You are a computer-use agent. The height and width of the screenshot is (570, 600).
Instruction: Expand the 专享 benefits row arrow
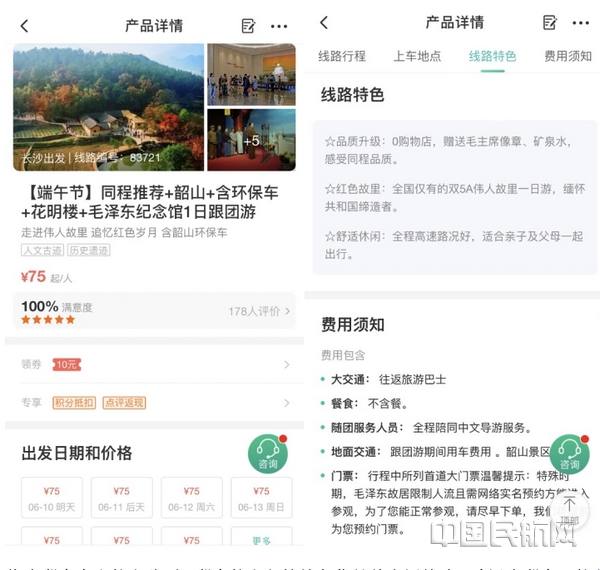287,403
